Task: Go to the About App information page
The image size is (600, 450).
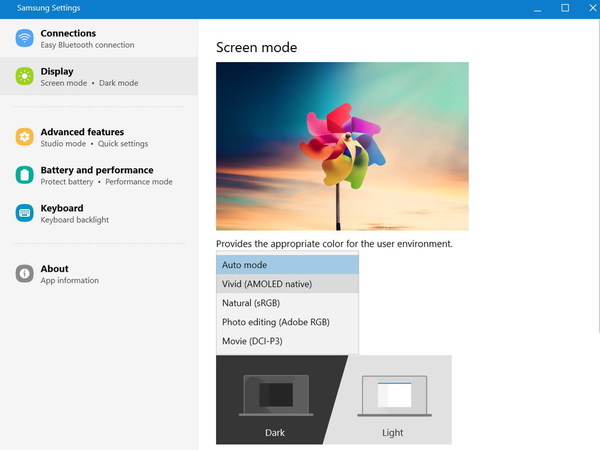Action: 98,274
